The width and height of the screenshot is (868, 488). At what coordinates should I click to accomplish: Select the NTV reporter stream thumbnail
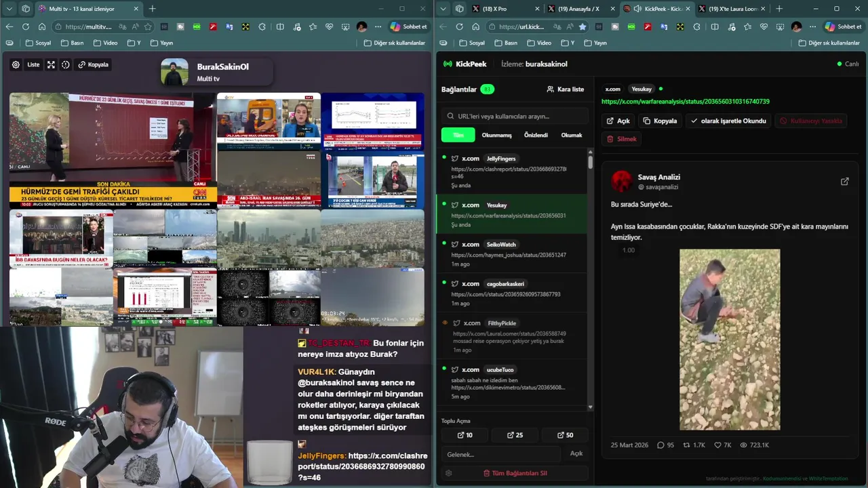(x=269, y=121)
